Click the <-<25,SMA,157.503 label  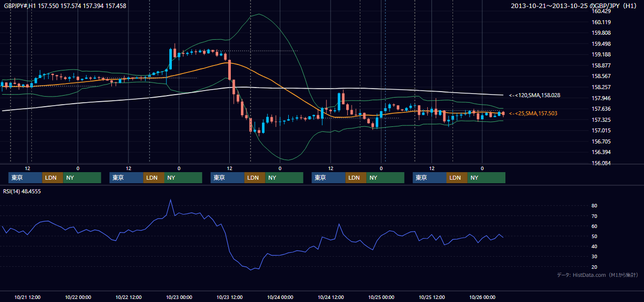[533, 114]
